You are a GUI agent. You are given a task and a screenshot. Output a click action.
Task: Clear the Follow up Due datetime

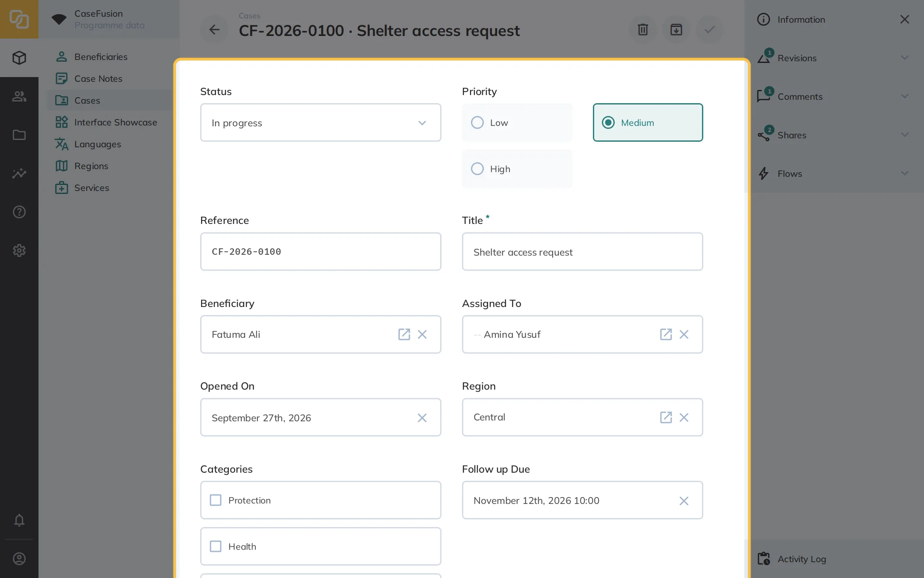(x=684, y=501)
